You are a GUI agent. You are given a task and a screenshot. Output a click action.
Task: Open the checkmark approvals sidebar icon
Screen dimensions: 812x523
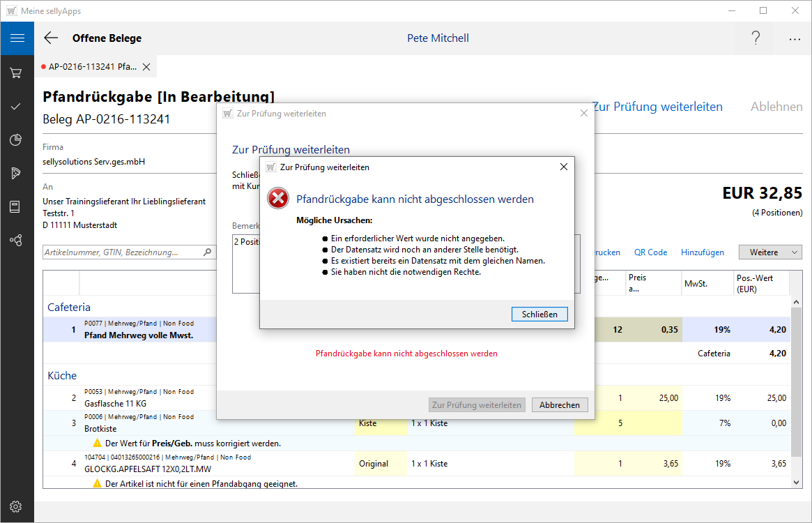17,106
